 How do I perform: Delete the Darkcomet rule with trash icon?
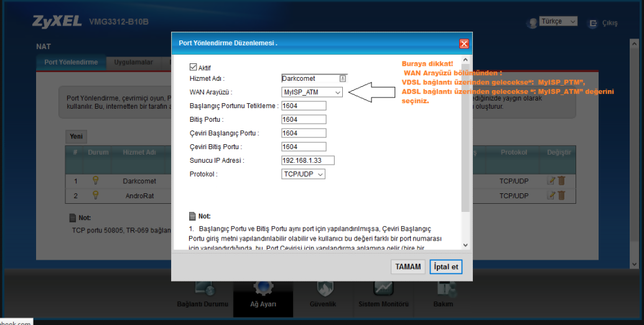click(561, 181)
